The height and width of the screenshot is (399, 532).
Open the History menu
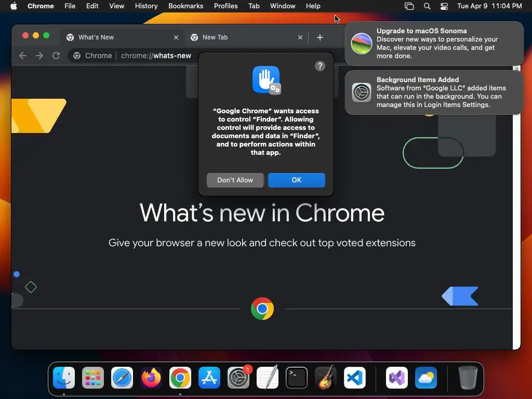pyautogui.click(x=146, y=6)
